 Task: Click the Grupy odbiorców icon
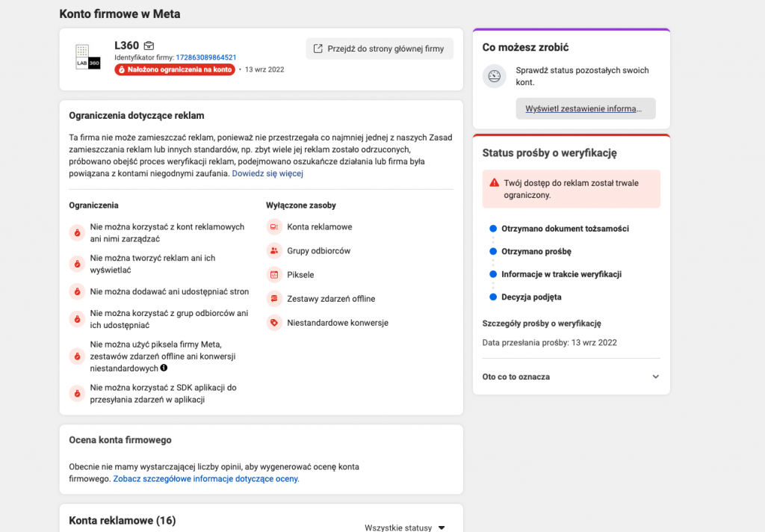click(x=274, y=251)
